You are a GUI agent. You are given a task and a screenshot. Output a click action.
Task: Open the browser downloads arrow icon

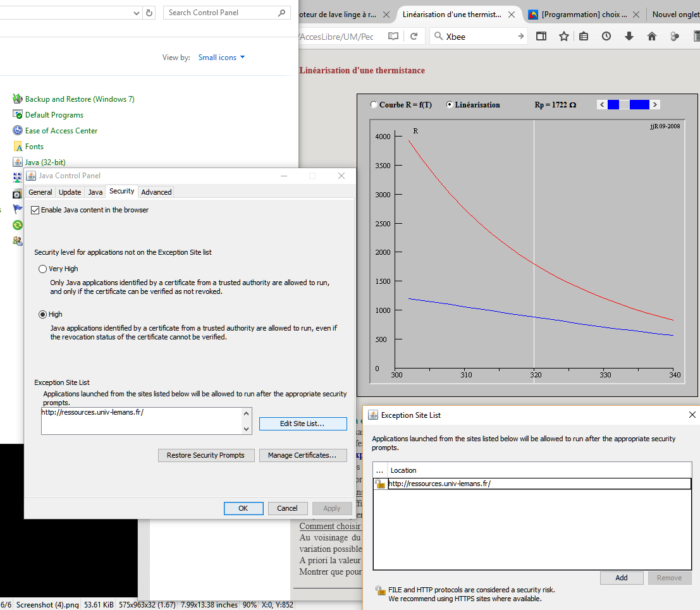(x=629, y=37)
